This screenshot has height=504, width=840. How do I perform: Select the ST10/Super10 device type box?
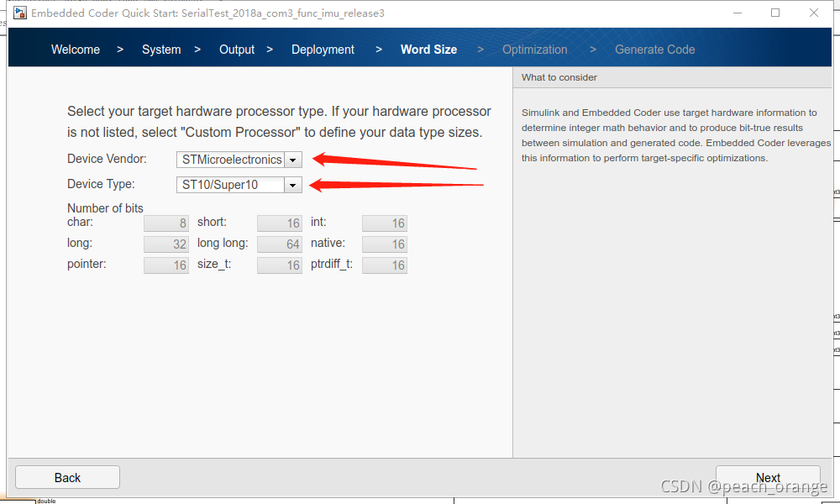pyautogui.click(x=239, y=185)
